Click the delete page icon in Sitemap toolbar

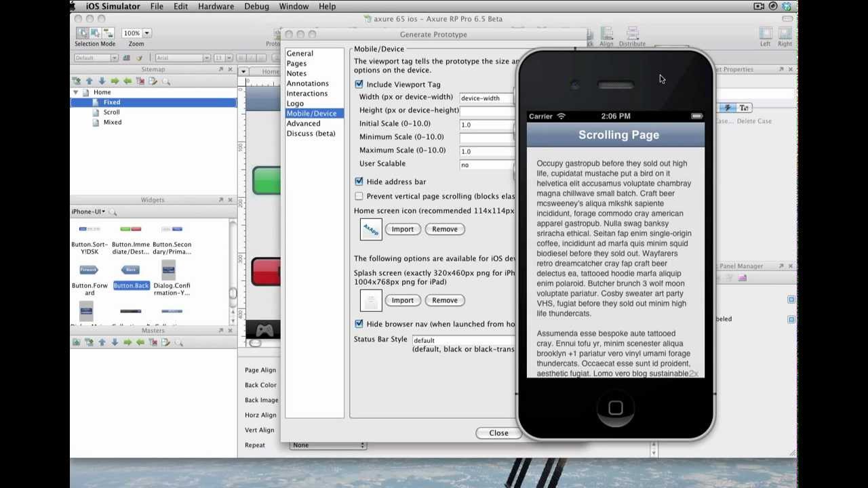140,81
